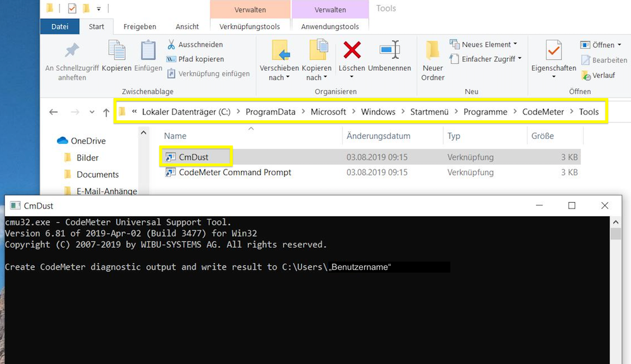Minimize the CmDust console window
The height and width of the screenshot is (364, 631).
coord(539,205)
